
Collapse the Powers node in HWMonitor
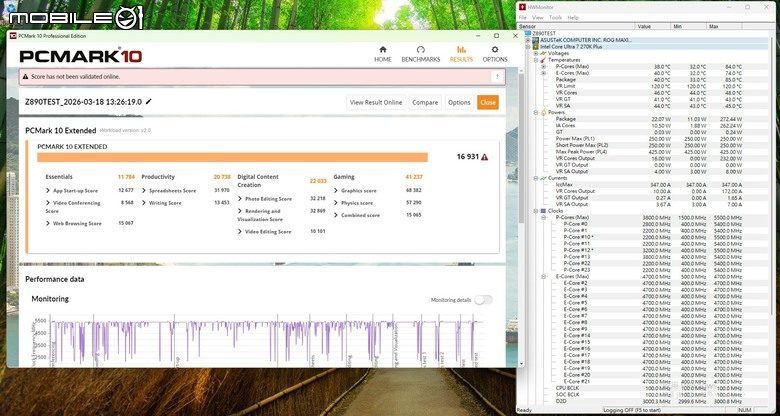[535, 112]
